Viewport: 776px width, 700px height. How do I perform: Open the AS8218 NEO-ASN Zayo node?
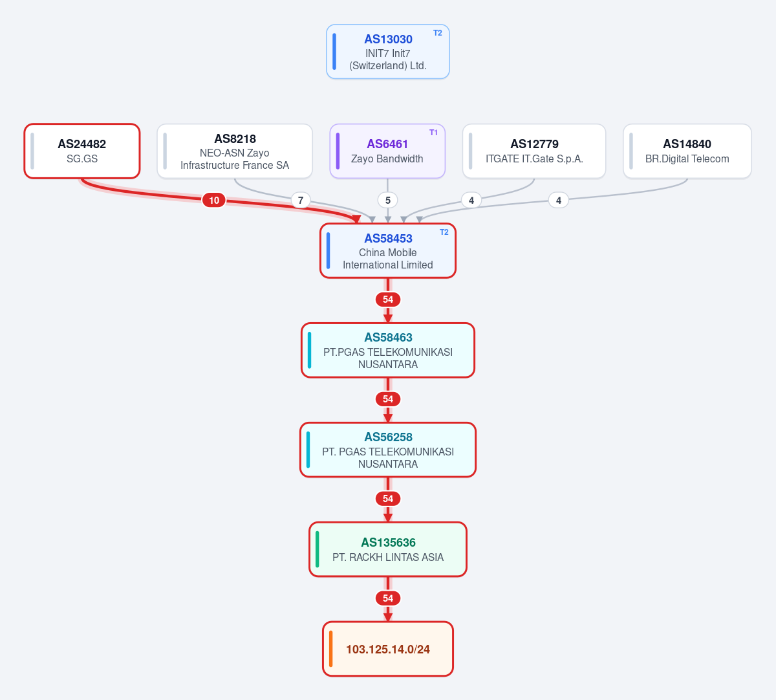pos(235,151)
